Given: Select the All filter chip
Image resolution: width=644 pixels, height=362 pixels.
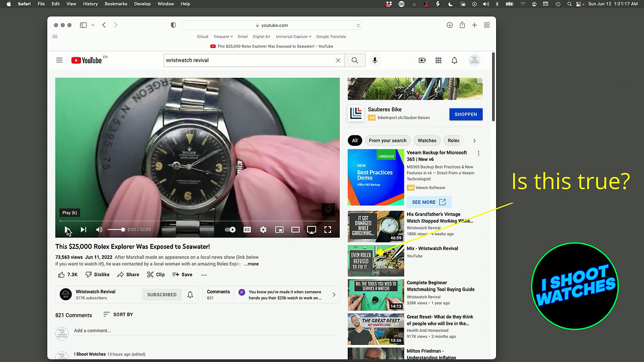Looking at the screenshot, I should tap(355, 141).
